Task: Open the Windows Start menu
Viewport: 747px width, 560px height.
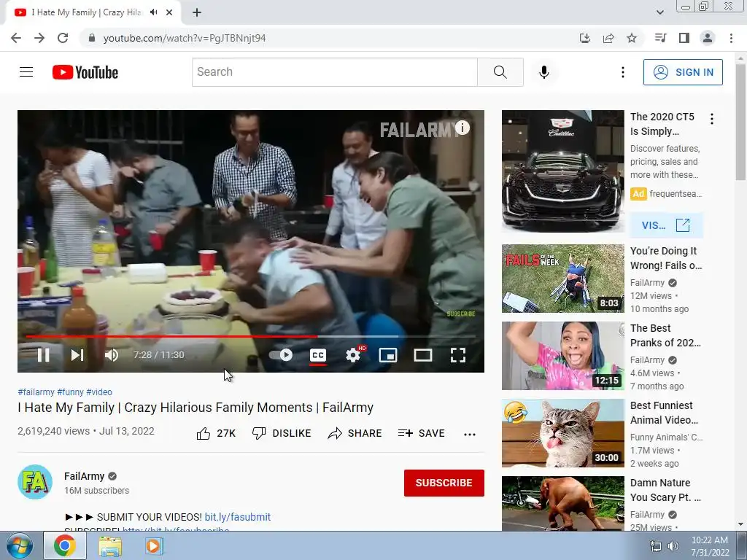Action: pos(20,545)
